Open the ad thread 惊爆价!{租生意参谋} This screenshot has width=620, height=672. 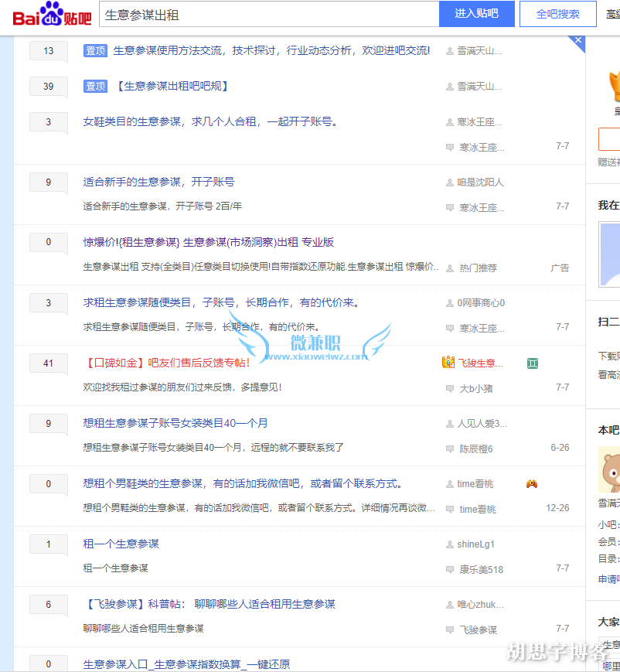tap(208, 242)
